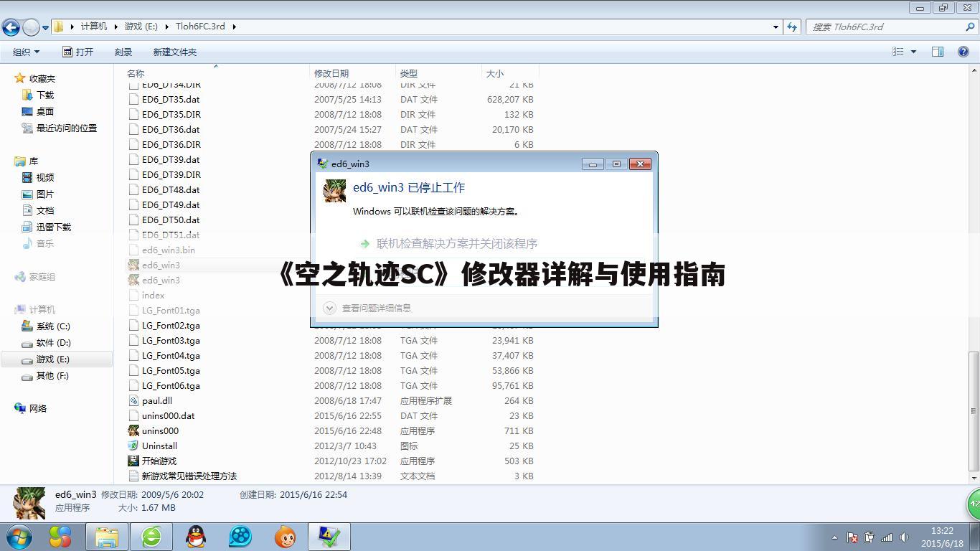The width and height of the screenshot is (980, 551).
Task: Click 打开 in the toolbar
Action: coord(77,52)
